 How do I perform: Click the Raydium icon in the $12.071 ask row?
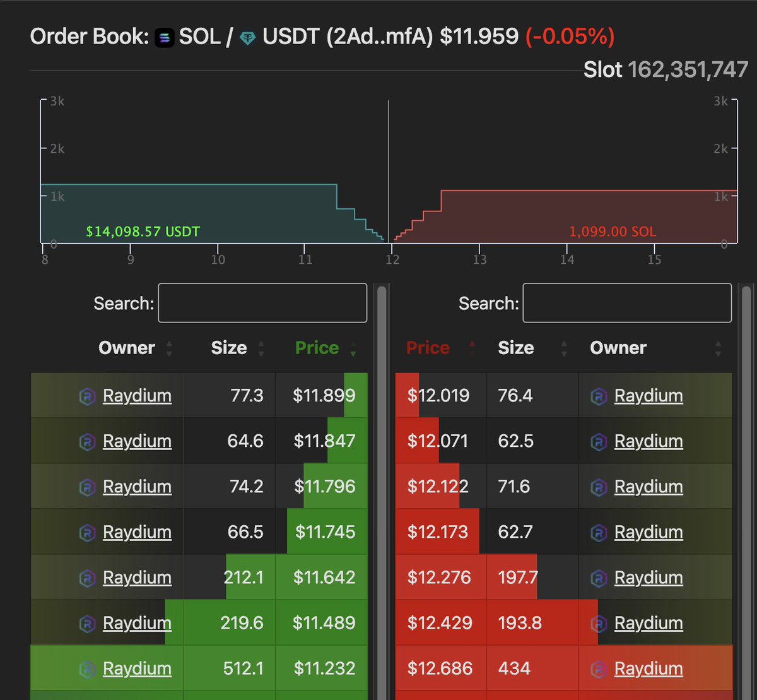pyautogui.click(x=599, y=442)
